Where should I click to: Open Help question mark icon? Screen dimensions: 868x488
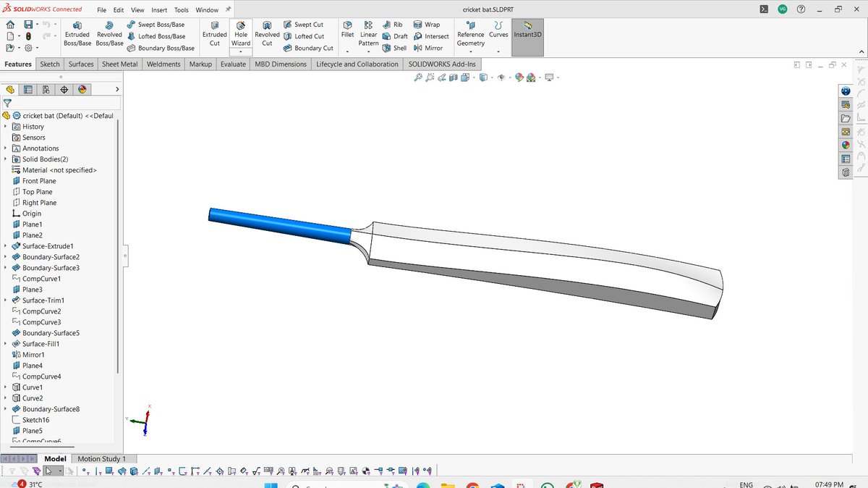point(801,9)
